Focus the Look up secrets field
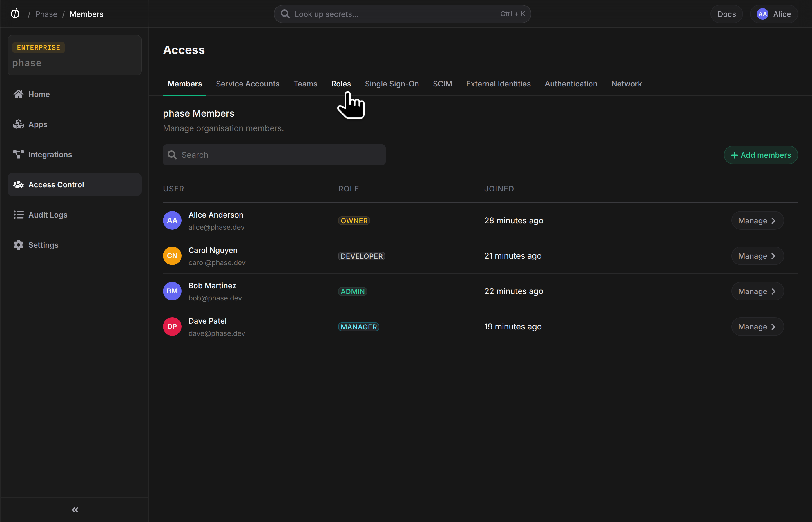The height and width of the screenshot is (522, 812). click(x=402, y=14)
